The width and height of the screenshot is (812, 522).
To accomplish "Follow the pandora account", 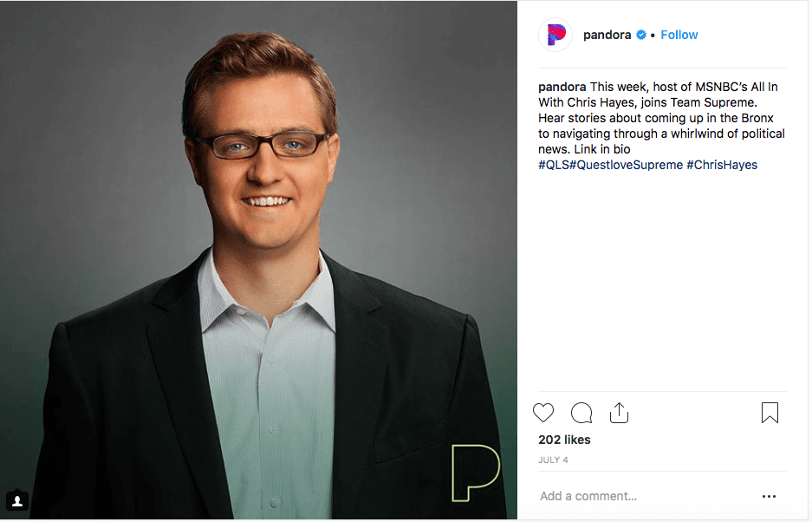I will click(x=679, y=35).
